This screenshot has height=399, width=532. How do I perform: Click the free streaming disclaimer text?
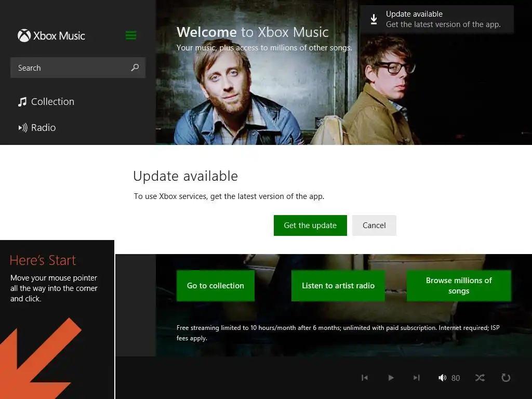pos(338,333)
